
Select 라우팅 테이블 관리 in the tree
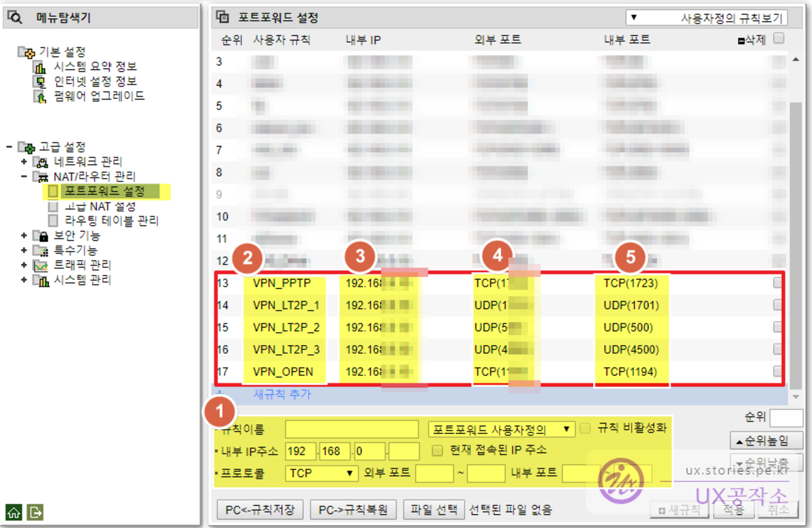point(111,221)
